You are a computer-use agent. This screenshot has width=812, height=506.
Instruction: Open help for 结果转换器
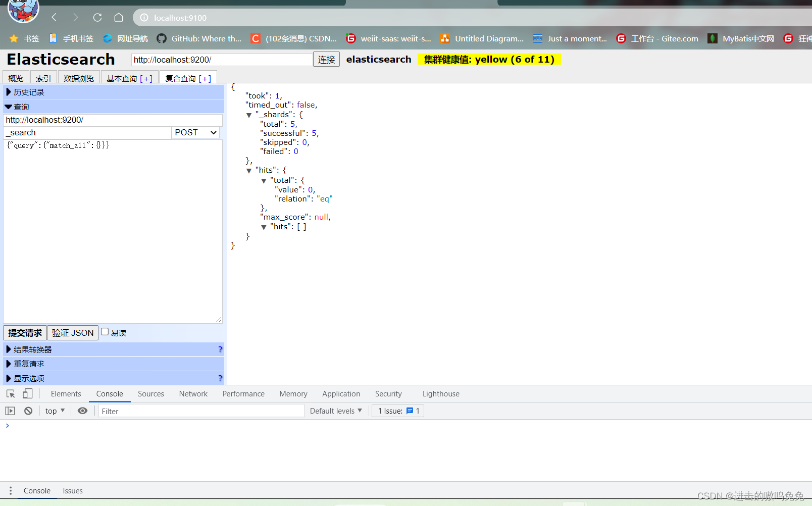coord(220,349)
